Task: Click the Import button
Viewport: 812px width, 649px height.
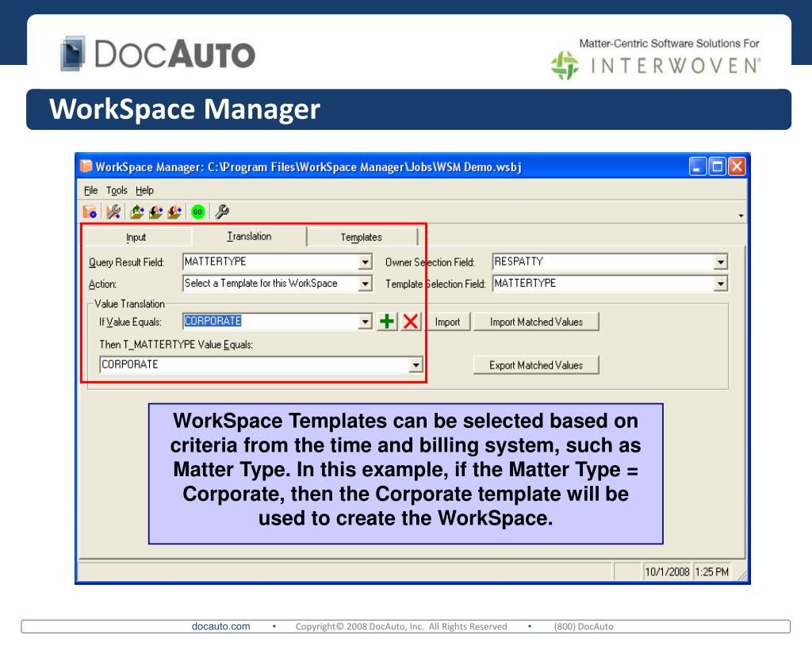Action: click(447, 322)
